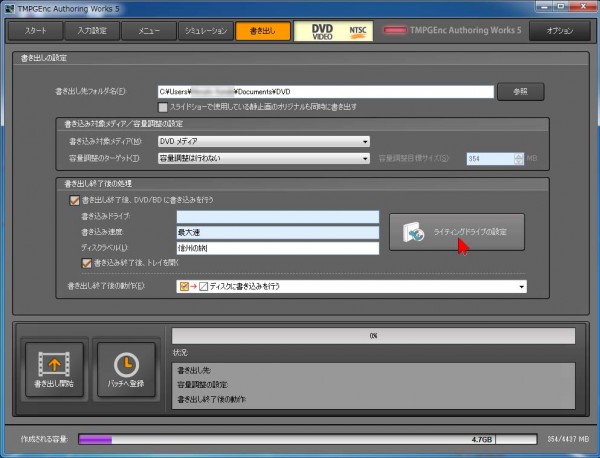
Task: Toggle スライドショー original still images export checkbox
Action: coord(164,106)
